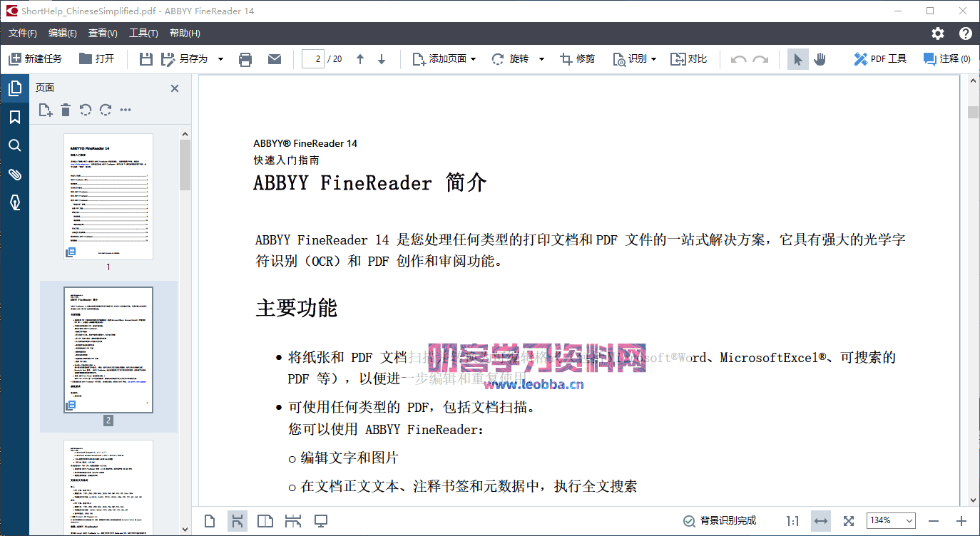Click the 新建任务 button
Screen dimensions: 980x536
pos(35,59)
